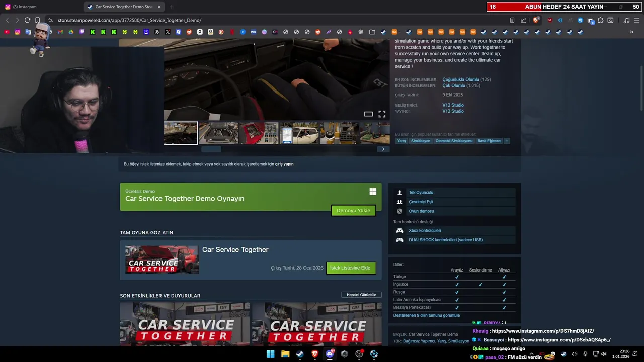Open Brave browser from the taskbar

pos(314,354)
